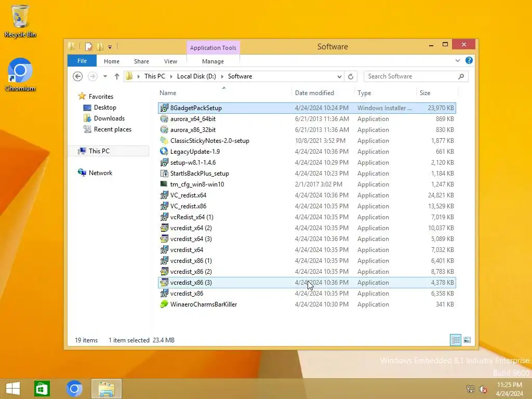Click the File Explorer taskbar button

pos(106,389)
